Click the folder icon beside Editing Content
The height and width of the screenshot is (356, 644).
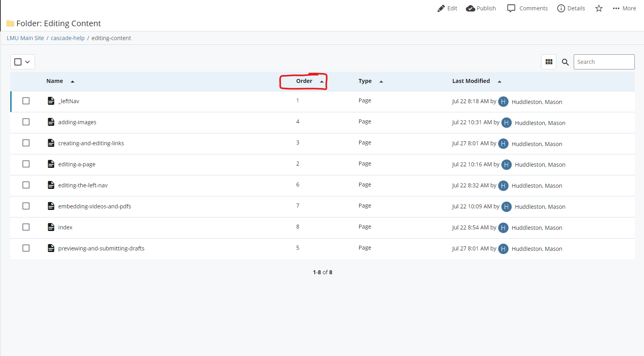pyautogui.click(x=10, y=23)
